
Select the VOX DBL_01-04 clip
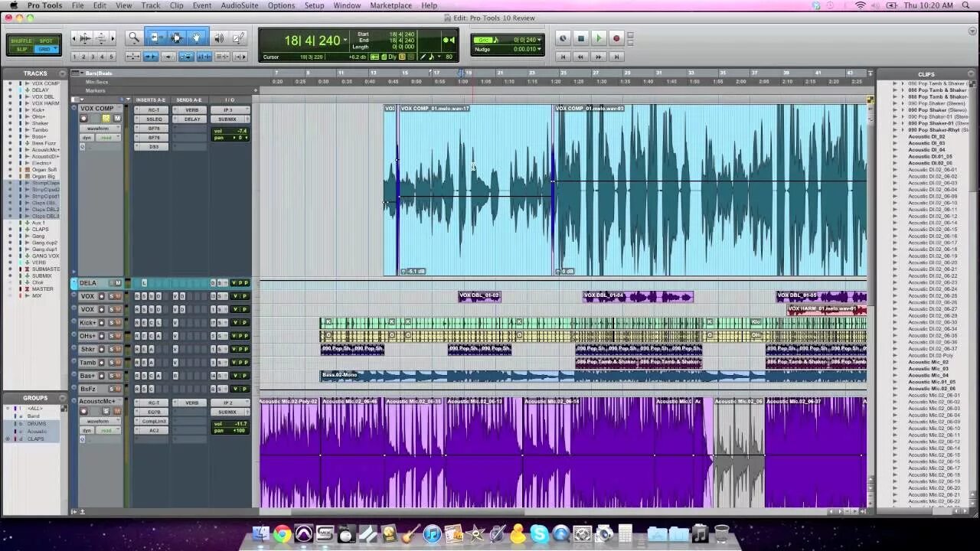click(638, 297)
